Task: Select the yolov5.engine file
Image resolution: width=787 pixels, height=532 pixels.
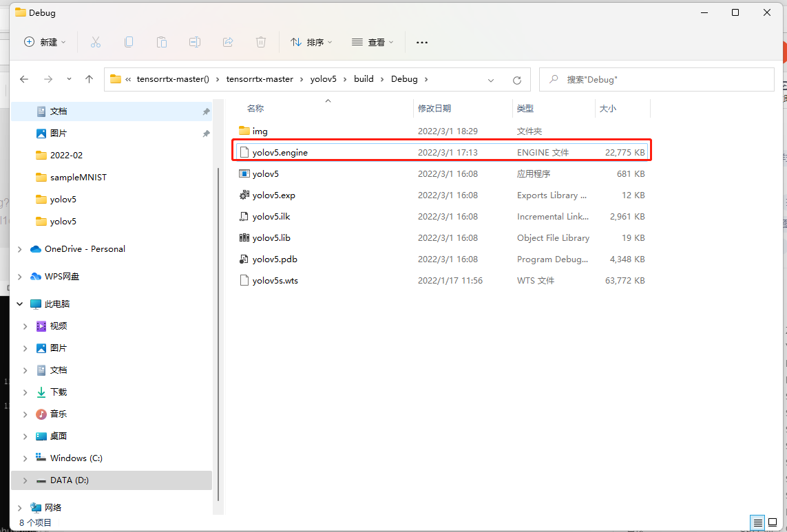Action: click(x=441, y=153)
